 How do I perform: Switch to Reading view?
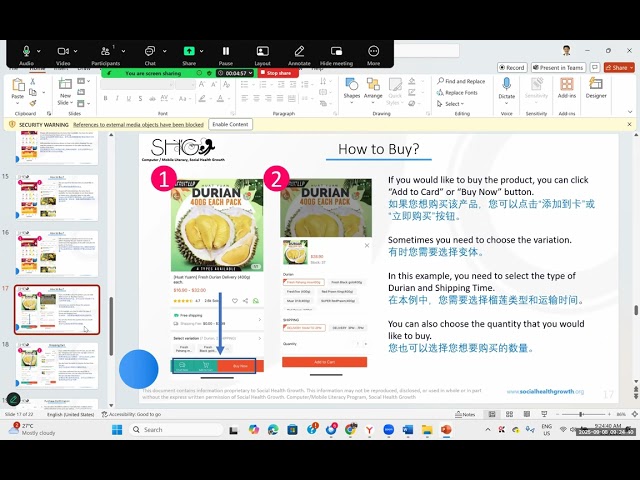coord(527,414)
